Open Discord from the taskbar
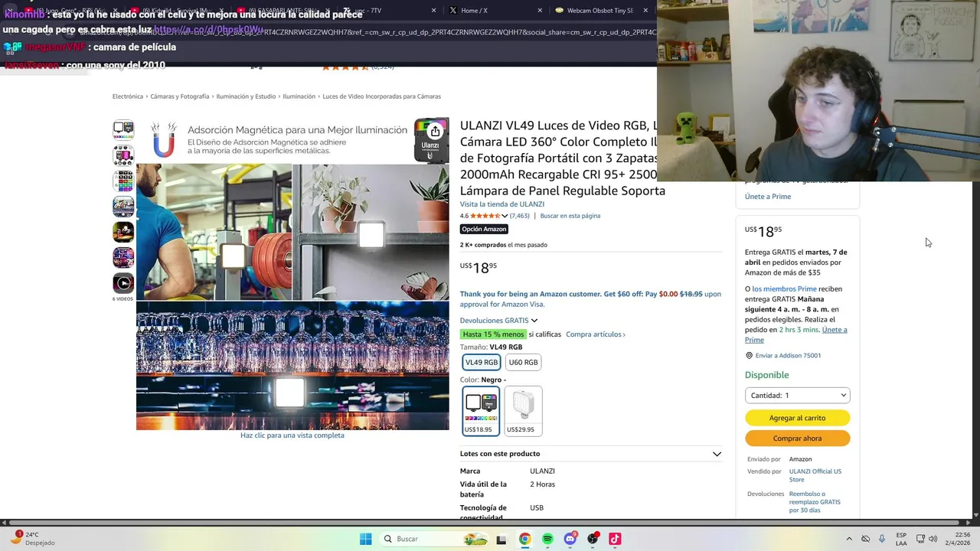Image resolution: width=980 pixels, height=551 pixels. point(570,539)
